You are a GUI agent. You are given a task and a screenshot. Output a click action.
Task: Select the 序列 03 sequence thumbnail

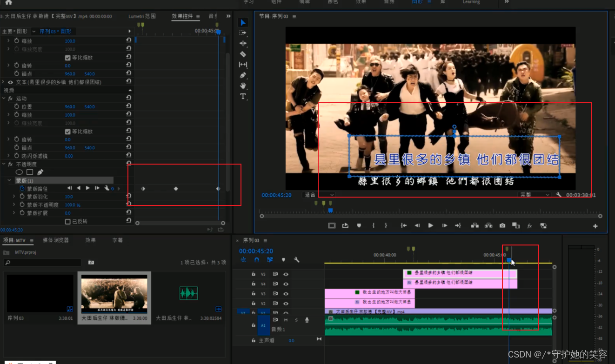(40, 293)
